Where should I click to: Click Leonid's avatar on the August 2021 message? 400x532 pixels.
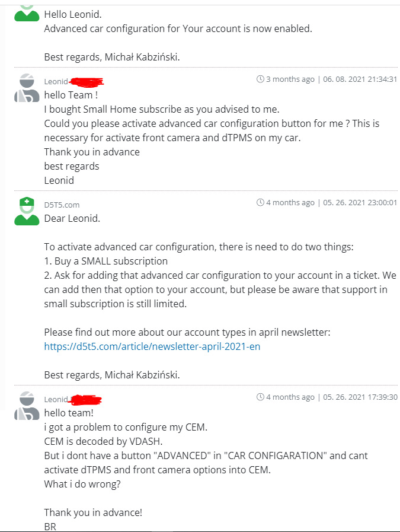[27, 88]
